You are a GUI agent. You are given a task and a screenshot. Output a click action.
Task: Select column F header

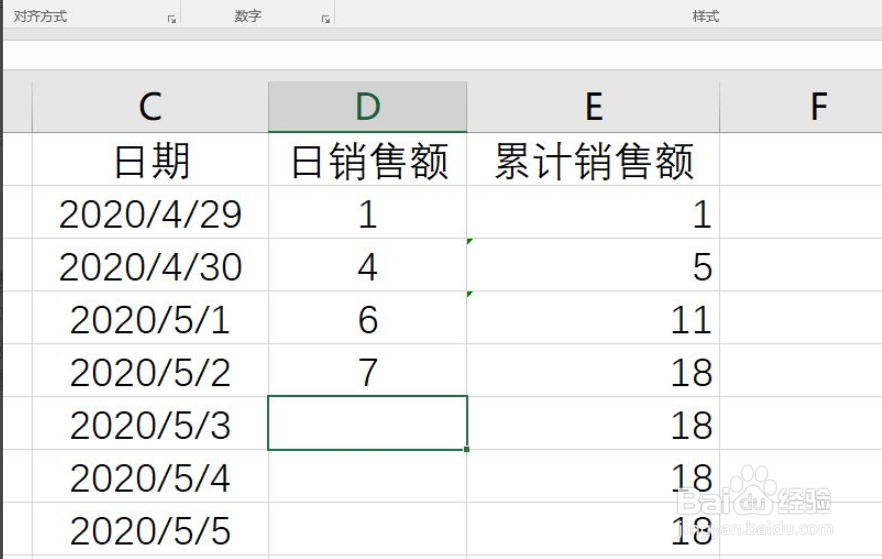point(801,107)
